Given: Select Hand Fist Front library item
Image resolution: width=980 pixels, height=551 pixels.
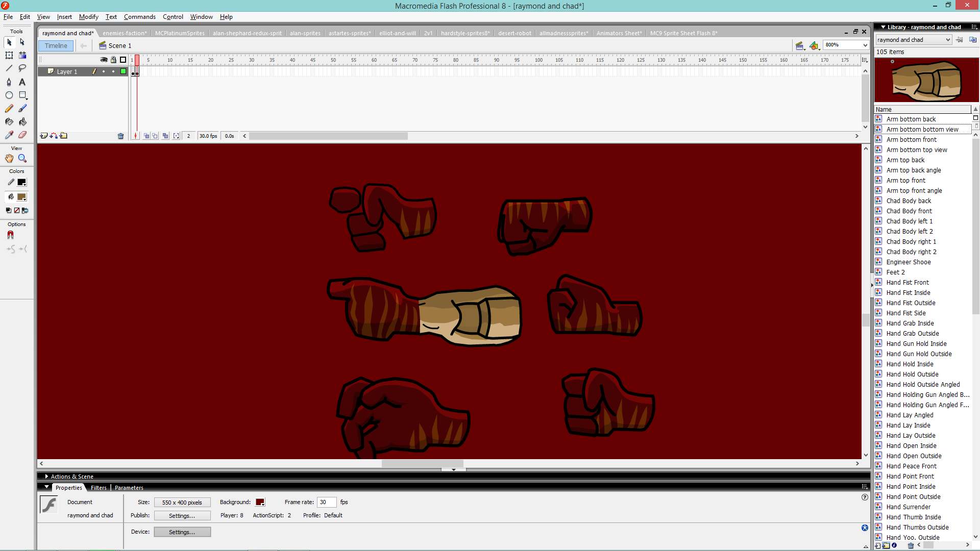Looking at the screenshot, I should click(908, 282).
